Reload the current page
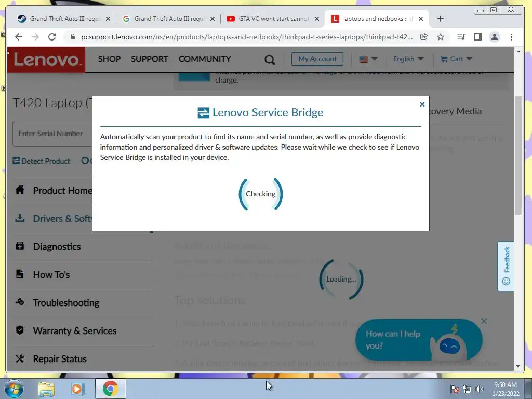 52,37
